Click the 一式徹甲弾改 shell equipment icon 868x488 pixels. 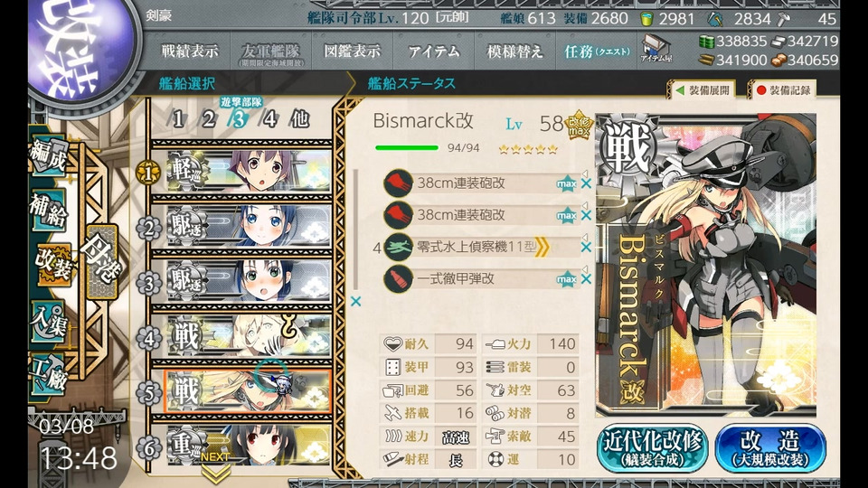click(398, 279)
